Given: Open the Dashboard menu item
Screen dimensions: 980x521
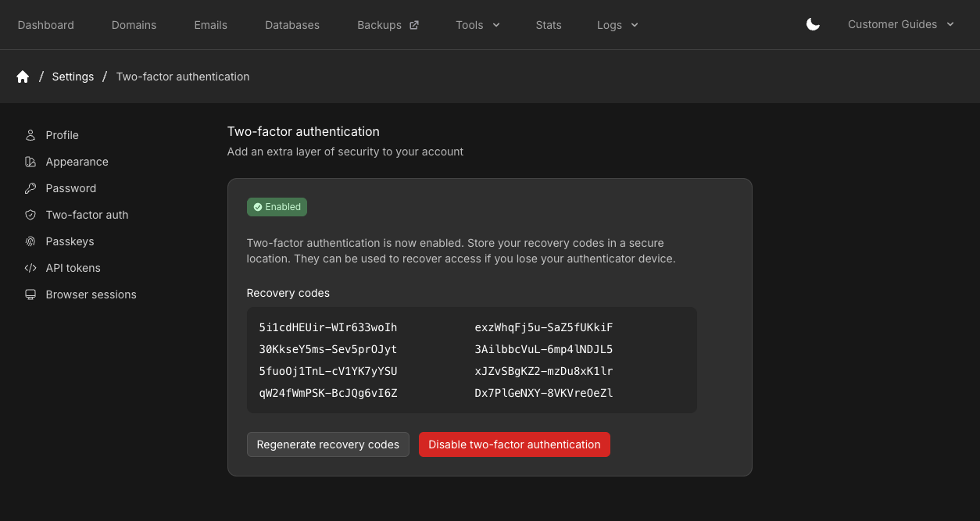Looking at the screenshot, I should coord(46,25).
